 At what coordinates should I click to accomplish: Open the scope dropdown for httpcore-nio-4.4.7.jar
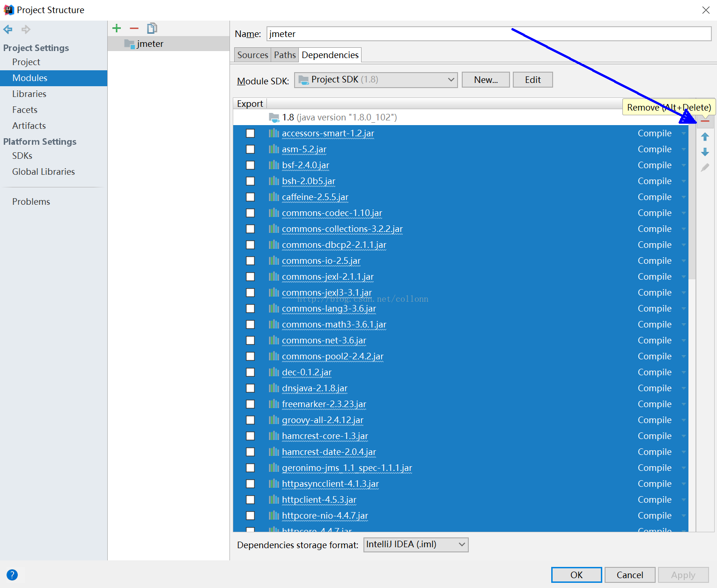[683, 516]
